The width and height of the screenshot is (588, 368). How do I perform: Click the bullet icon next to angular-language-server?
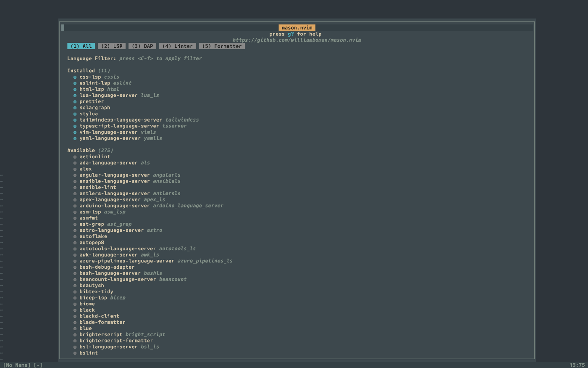point(75,175)
